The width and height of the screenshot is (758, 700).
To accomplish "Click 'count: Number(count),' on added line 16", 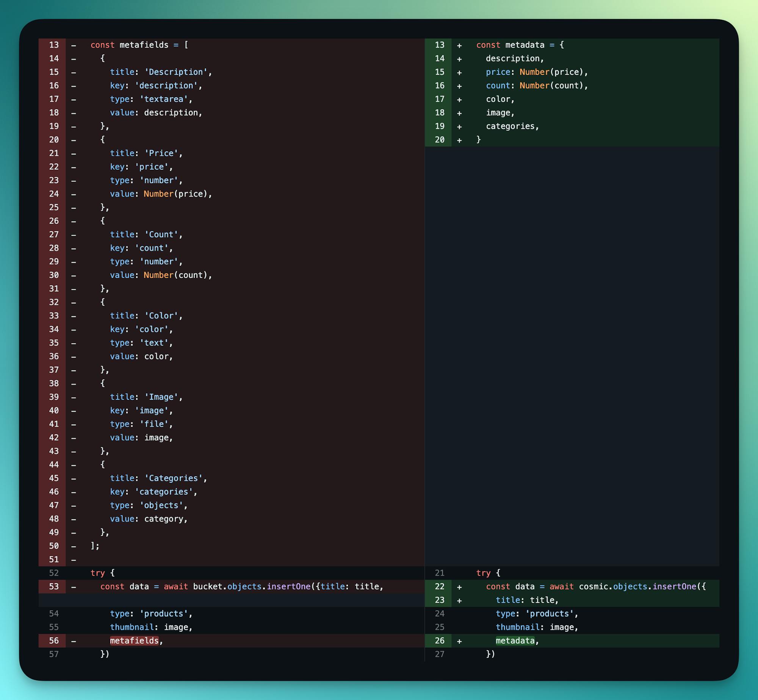I will pos(537,86).
